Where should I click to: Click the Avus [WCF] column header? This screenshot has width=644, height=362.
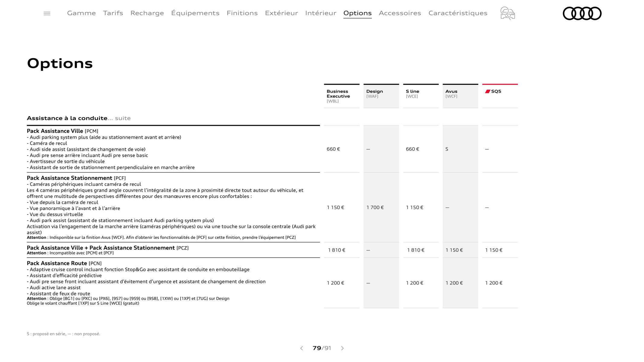tap(460, 96)
